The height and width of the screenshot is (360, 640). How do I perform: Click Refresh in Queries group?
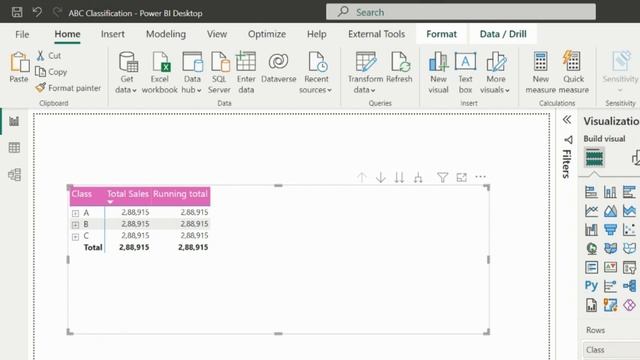[x=399, y=68]
